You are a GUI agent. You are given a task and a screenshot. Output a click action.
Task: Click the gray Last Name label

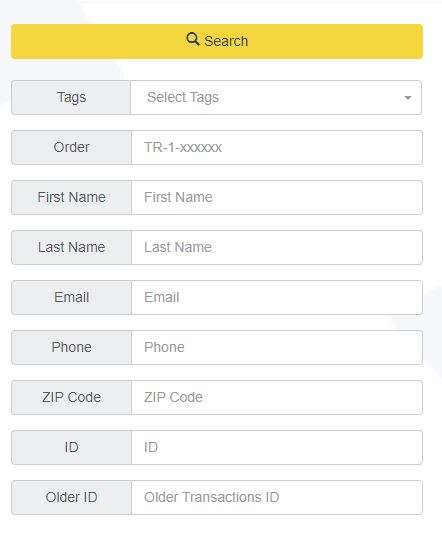click(72, 247)
